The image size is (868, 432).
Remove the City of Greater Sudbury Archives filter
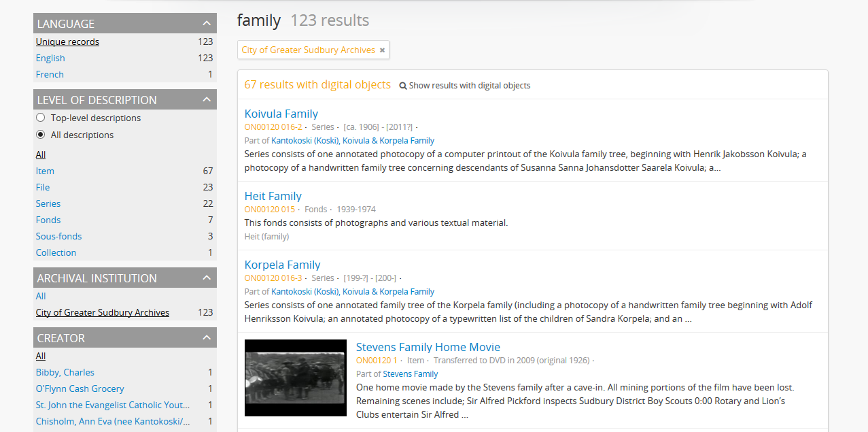(382, 50)
